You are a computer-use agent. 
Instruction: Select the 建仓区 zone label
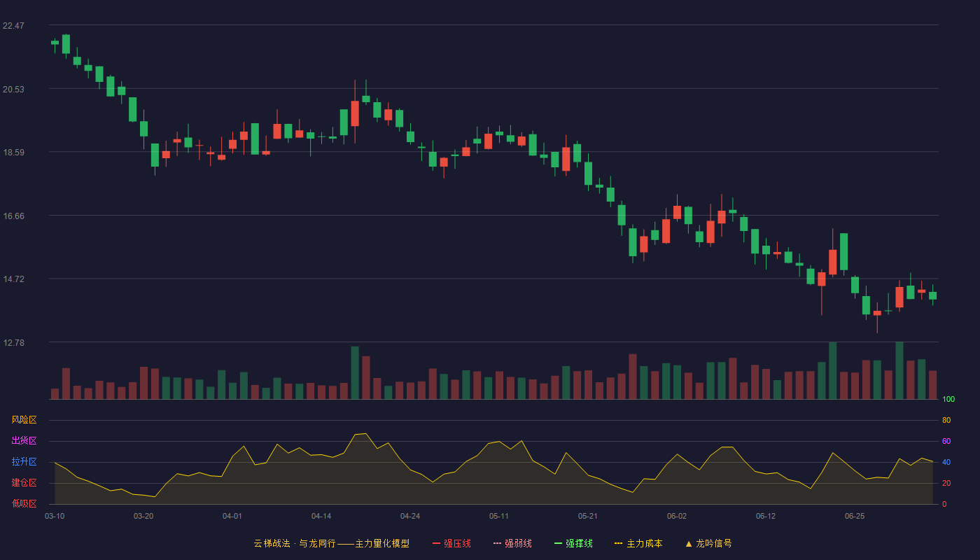tap(24, 483)
